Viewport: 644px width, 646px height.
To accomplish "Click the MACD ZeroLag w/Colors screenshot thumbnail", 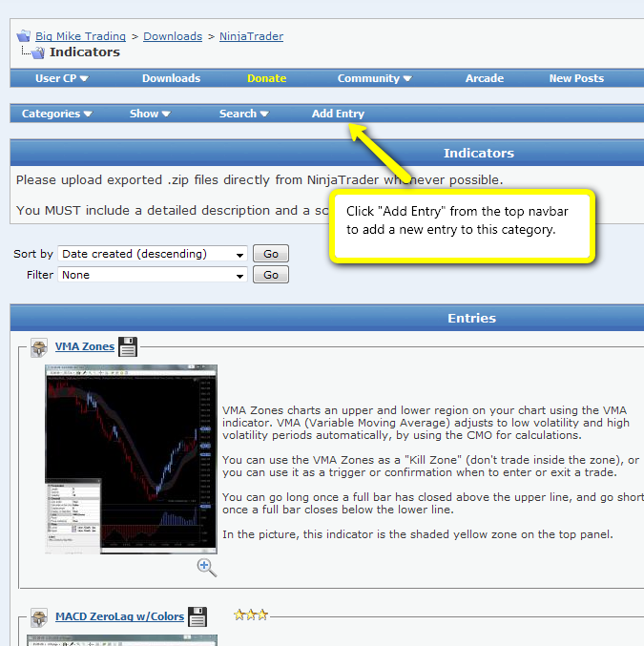I will click(x=122, y=640).
